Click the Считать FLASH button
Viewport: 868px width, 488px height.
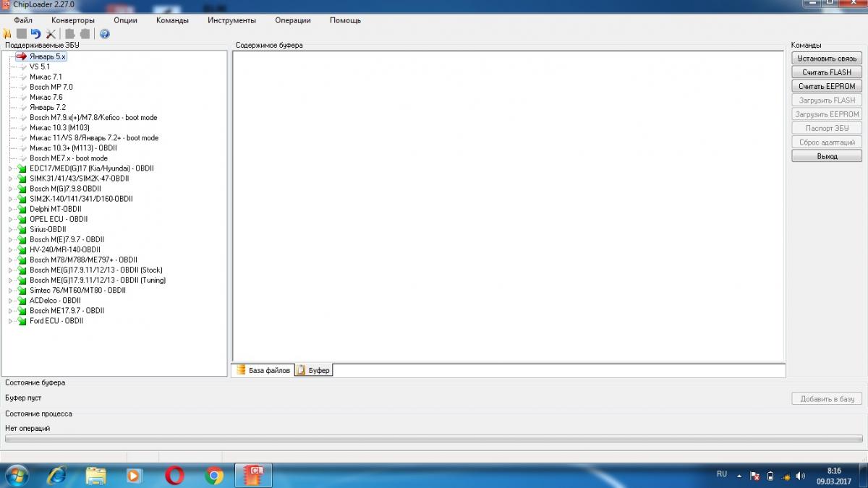pos(827,72)
